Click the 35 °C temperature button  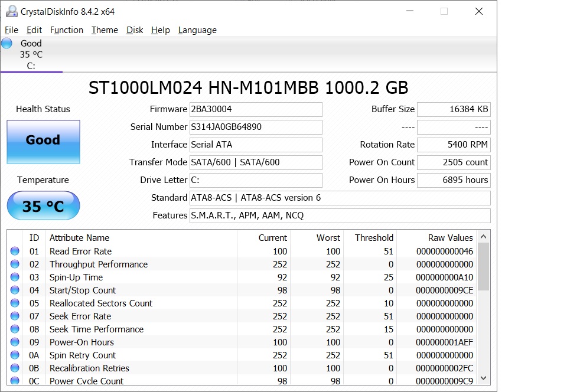click(x=43, y=205)
